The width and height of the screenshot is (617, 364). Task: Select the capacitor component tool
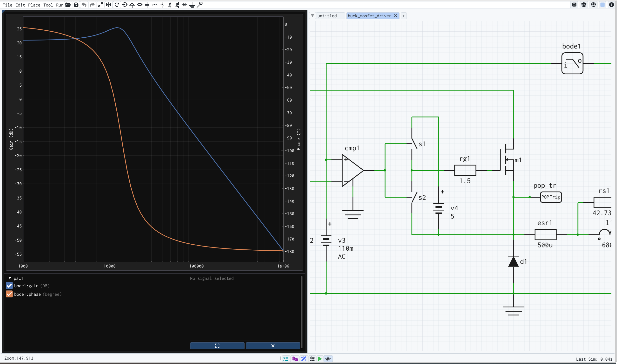pos(147,5)
